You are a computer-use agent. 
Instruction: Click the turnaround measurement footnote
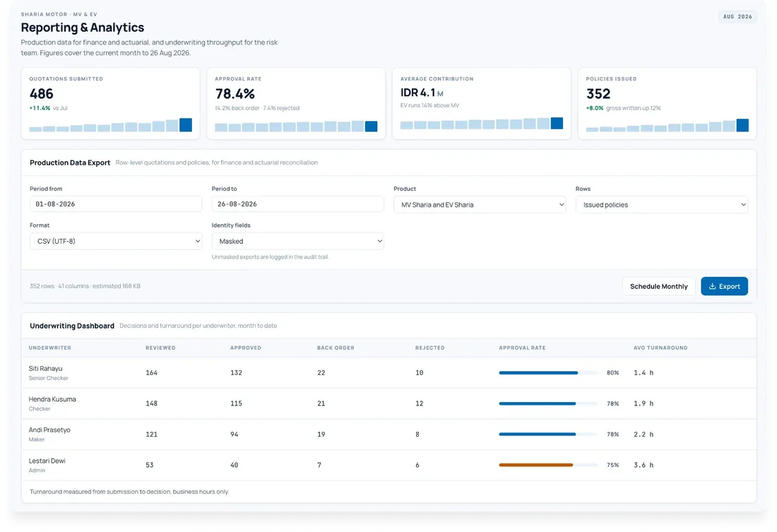click(129, 492)
